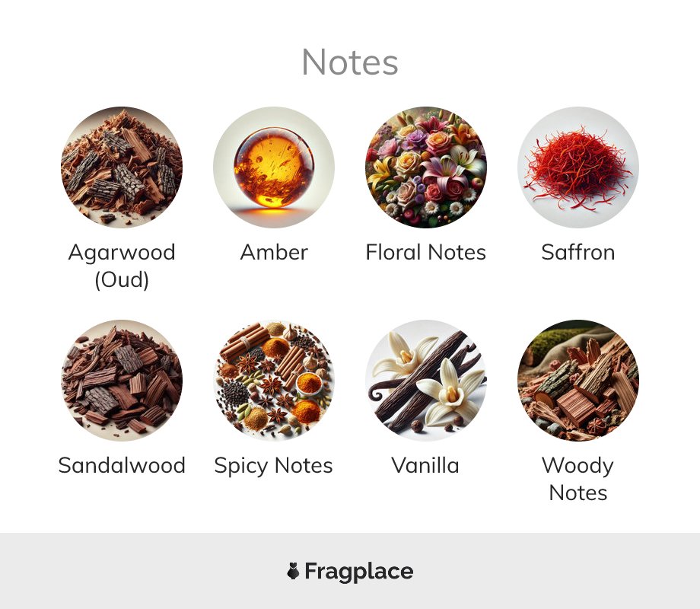Screen dimensions: 700x609
Task: Select the Amber sphere image
Action: [x=274, y=167]
